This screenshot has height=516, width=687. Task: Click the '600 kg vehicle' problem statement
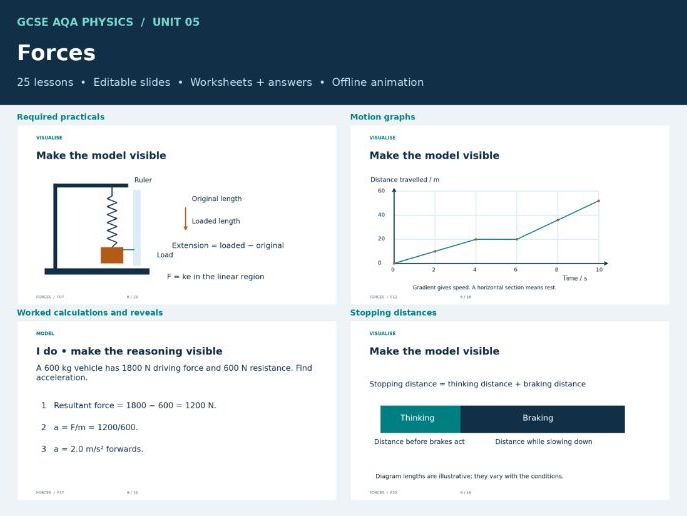(174, 373)
